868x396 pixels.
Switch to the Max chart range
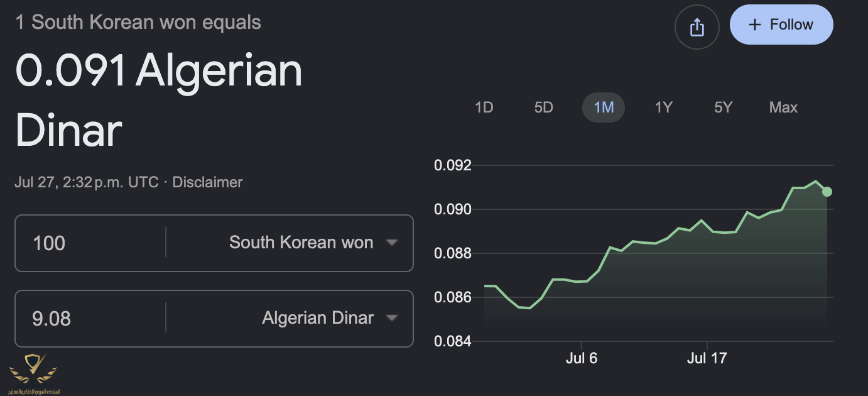[x=783, y=107]
